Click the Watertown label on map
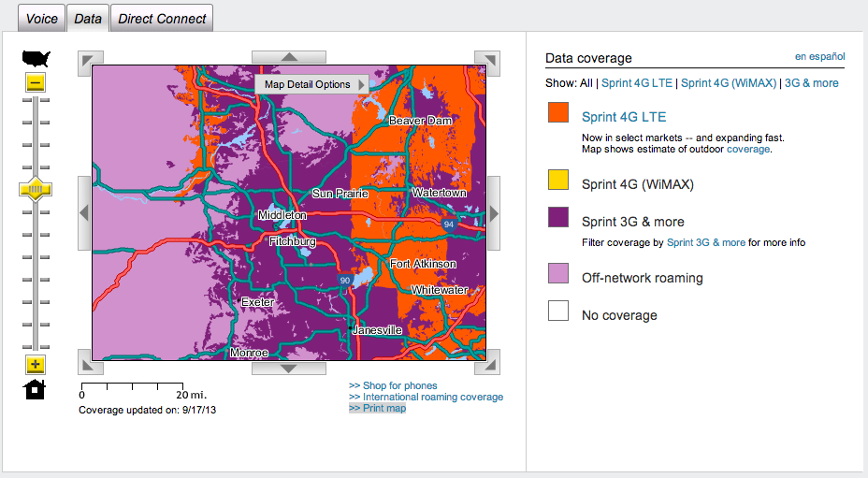868x478 pixels. click(x=440, y=193)
